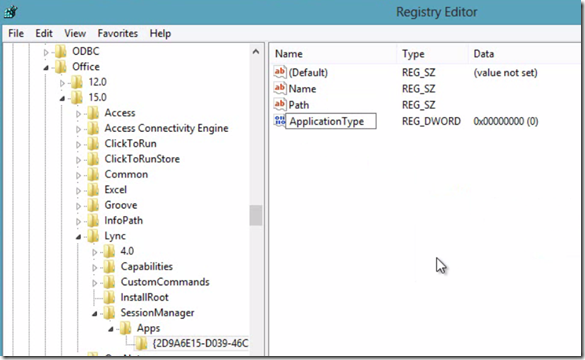The height and width of the screenshot is (360, 585).
Task: Select the Common key label
Action: (x=126, y=175)
